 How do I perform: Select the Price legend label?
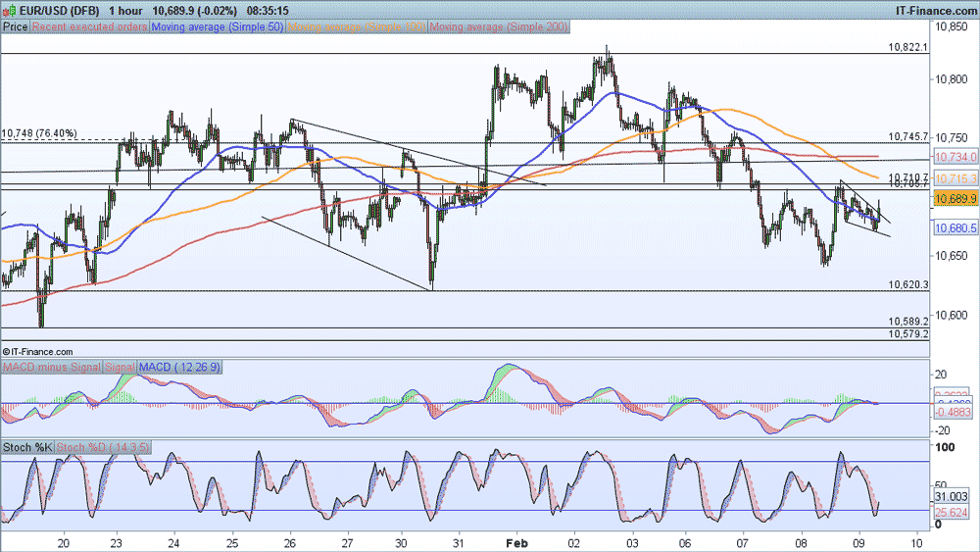[x=16, y=26]
